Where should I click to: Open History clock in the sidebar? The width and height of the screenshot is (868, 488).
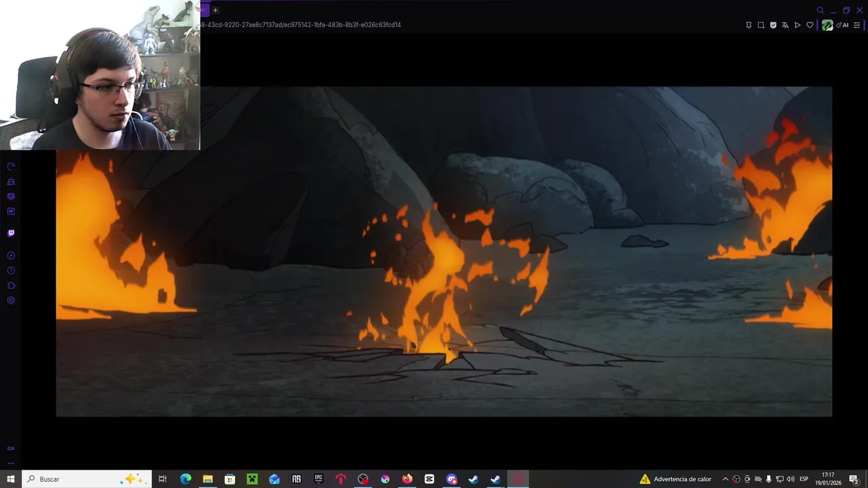tap(11, 270)
